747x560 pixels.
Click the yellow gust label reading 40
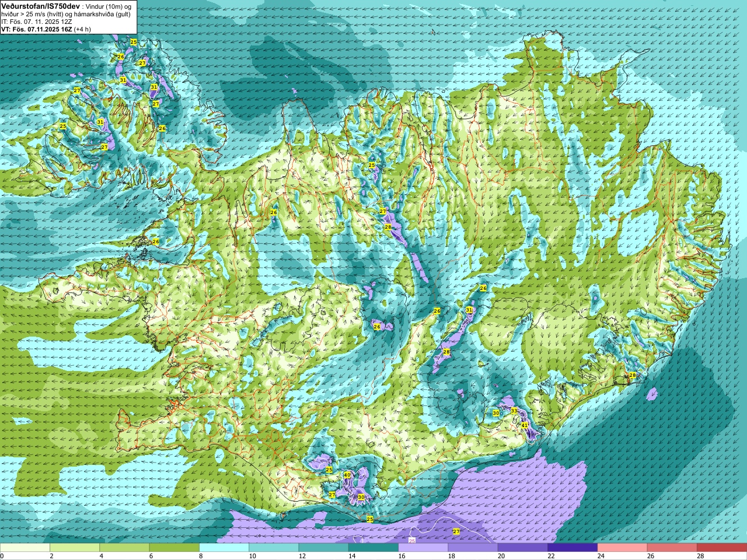pyautogui.click(x=347, y=475)
